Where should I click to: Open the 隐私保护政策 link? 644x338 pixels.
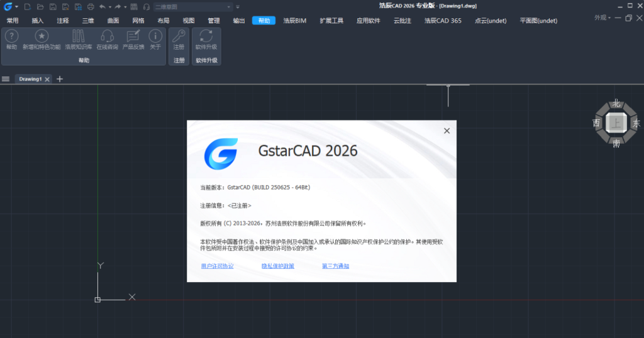(x=277, y=266)
